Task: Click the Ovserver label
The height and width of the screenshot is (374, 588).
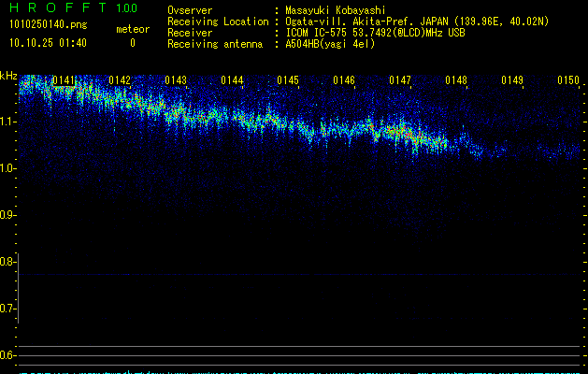Action: [x=190, y=10]
